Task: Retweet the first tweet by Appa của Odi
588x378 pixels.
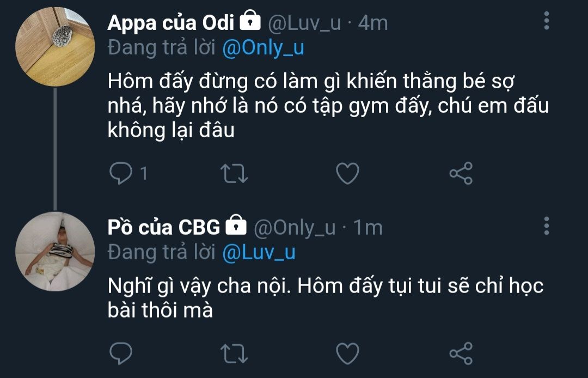Action: [x=236, y=174]
